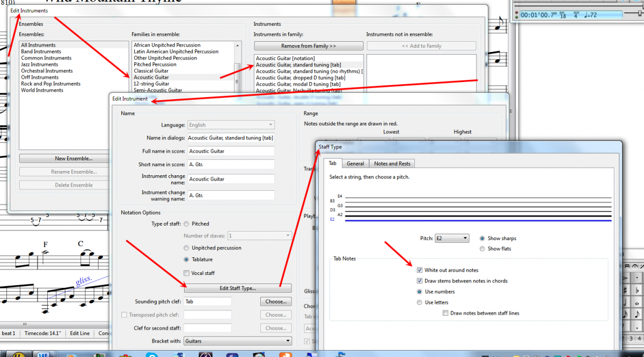
Task: Uncheck White out around notes
Action: click(420, 270)
